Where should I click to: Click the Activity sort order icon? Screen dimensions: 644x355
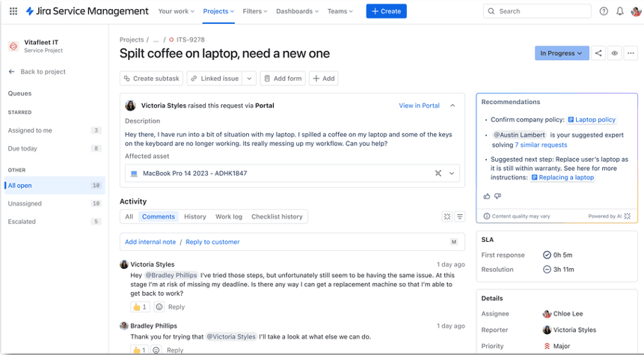[460, 216]
